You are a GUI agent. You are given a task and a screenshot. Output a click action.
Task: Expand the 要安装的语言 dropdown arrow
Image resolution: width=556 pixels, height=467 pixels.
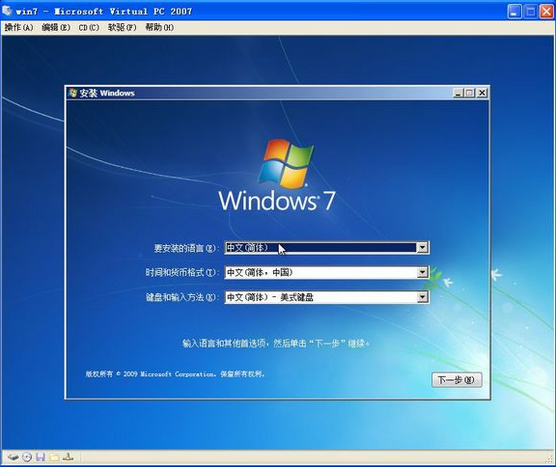coord(422,247)
